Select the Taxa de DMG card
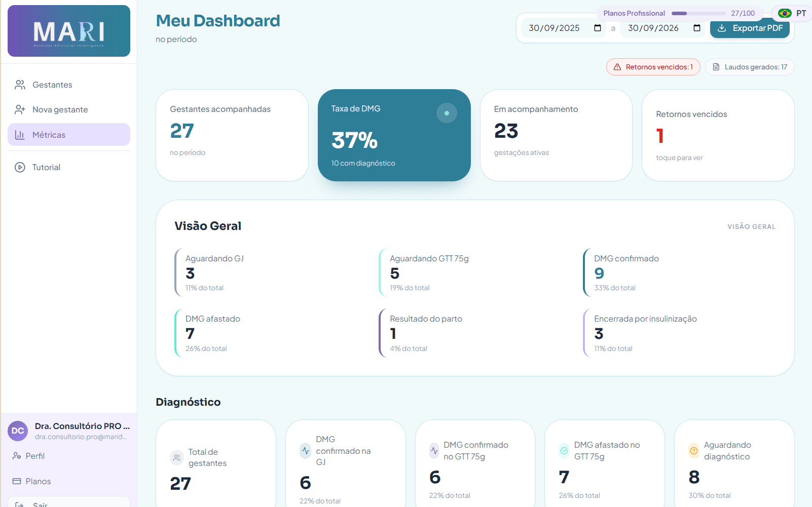This screenshot has width=812, height=507. tap(394, 135)
